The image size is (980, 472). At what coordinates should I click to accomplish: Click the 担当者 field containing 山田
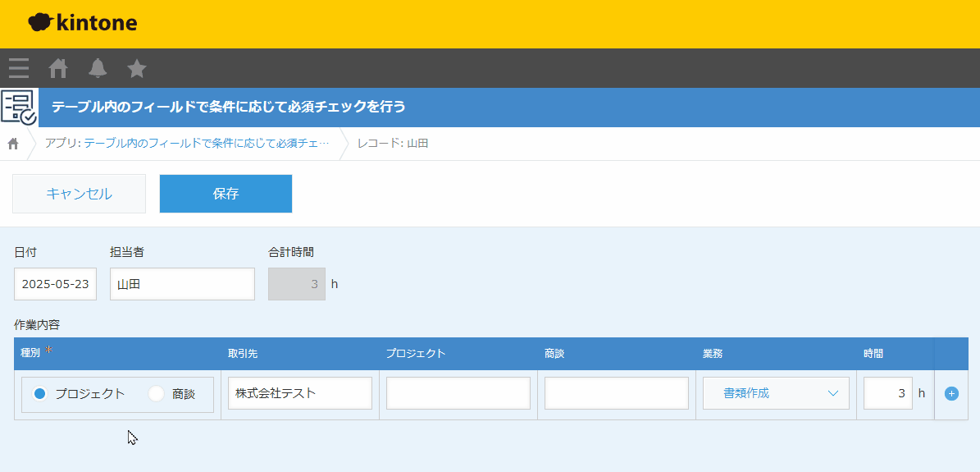[x=182, y=284]
